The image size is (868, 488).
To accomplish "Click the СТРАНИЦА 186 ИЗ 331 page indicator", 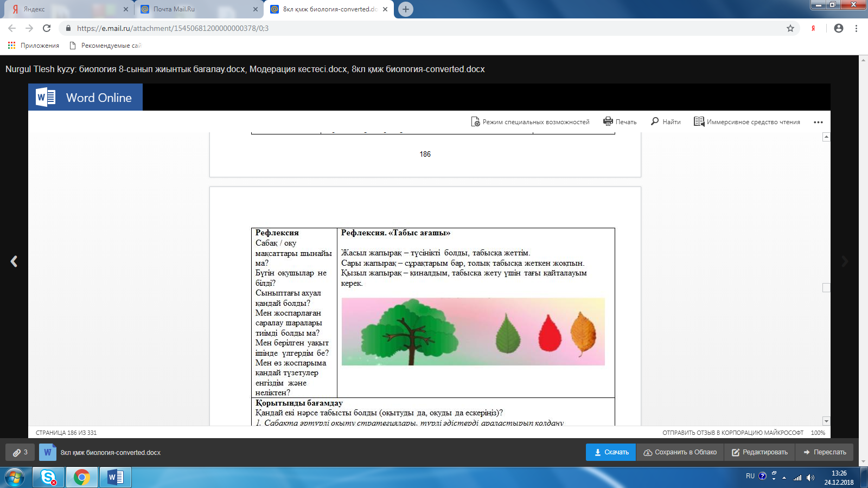I will click(x=66, y=433).
